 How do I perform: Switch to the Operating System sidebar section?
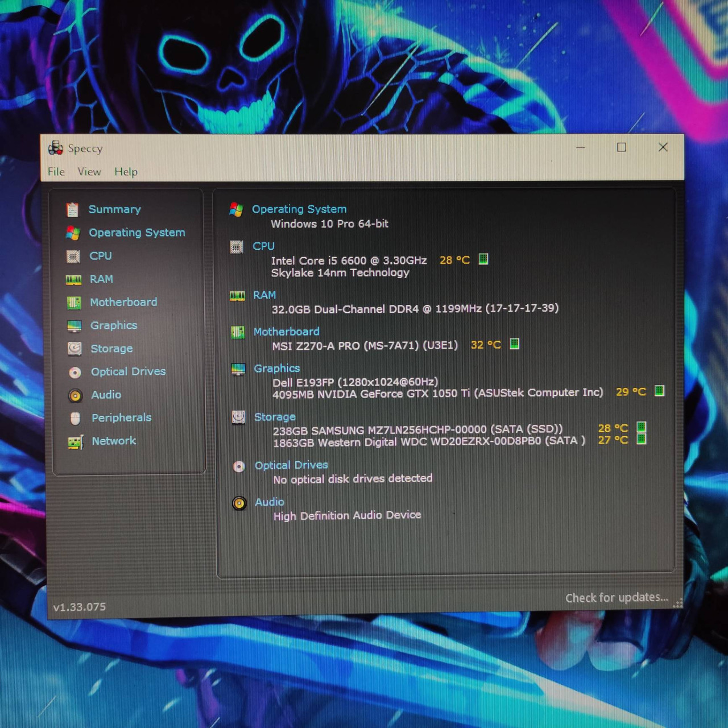pos(136,233)
